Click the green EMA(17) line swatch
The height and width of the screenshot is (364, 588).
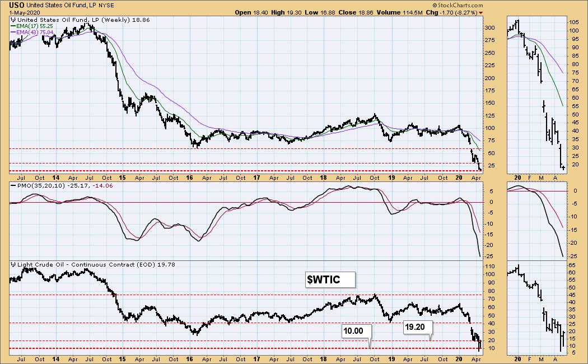(x=13, y=26)
